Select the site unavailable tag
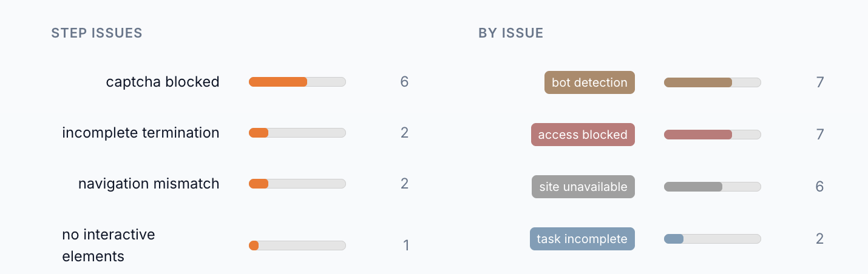This screenshot has height=274, width=868. (583, 187)
